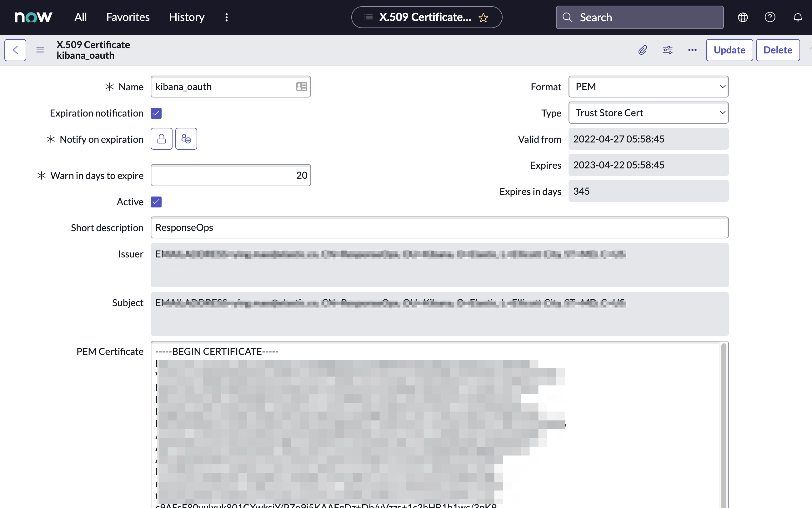Click the hamburger menu icon
Viewport: 812px width, 508px height.
tap(40, 50)
